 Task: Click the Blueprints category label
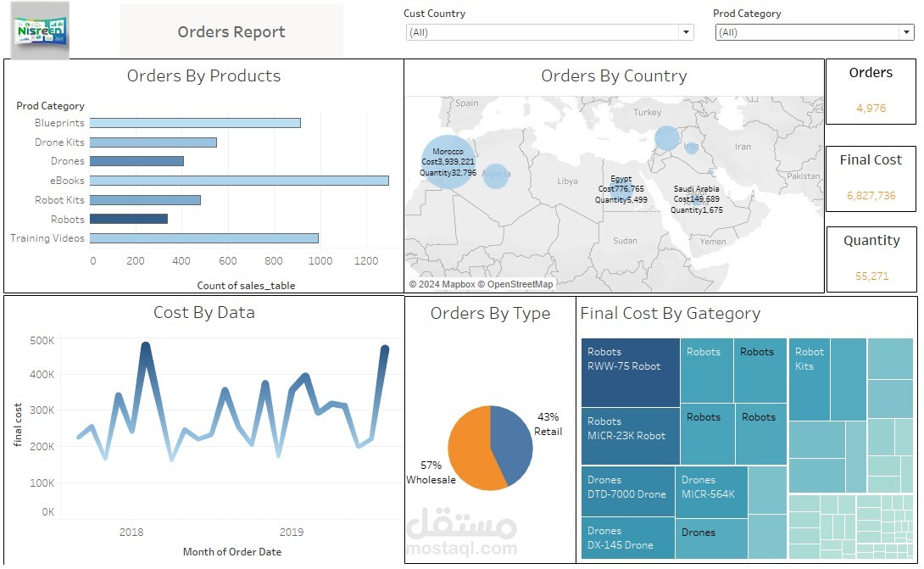59,123
